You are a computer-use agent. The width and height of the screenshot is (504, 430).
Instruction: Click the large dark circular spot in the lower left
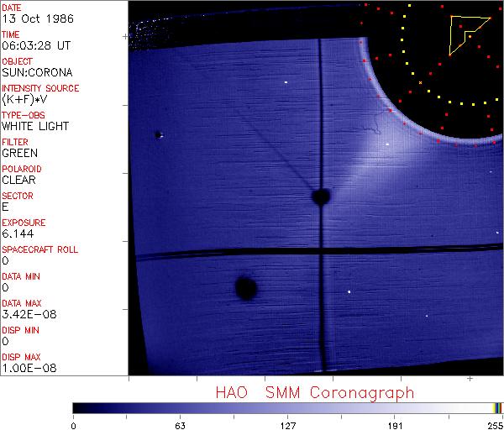click(245, 288)
